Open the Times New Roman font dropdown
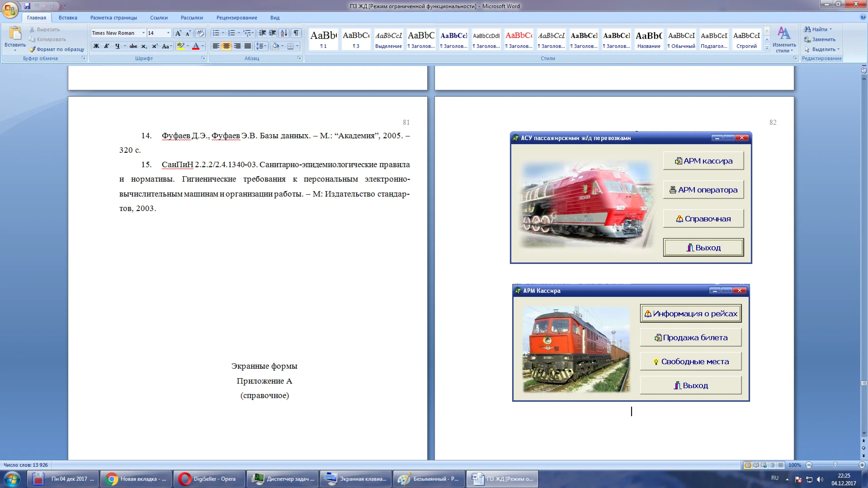The width and height of the screenshot is (868, 488). tap(143, 33)
